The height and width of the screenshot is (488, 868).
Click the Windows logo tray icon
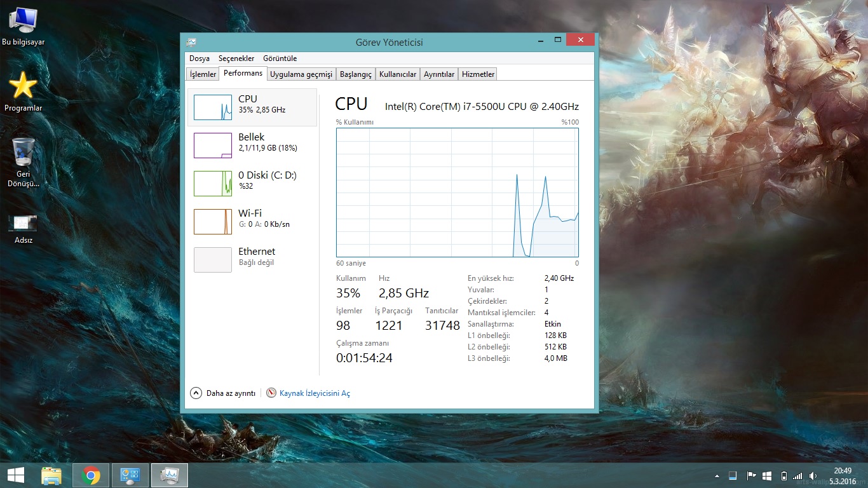click(767, 475)
